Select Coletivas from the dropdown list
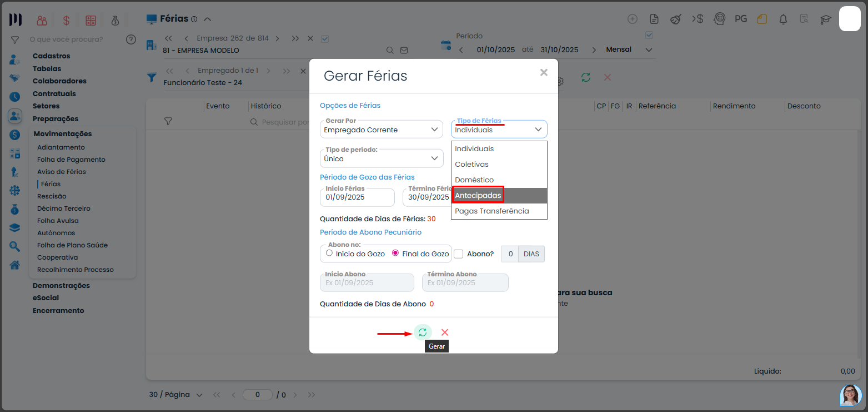Viewport: 868px width, 412px height. (x=499, y=165)
